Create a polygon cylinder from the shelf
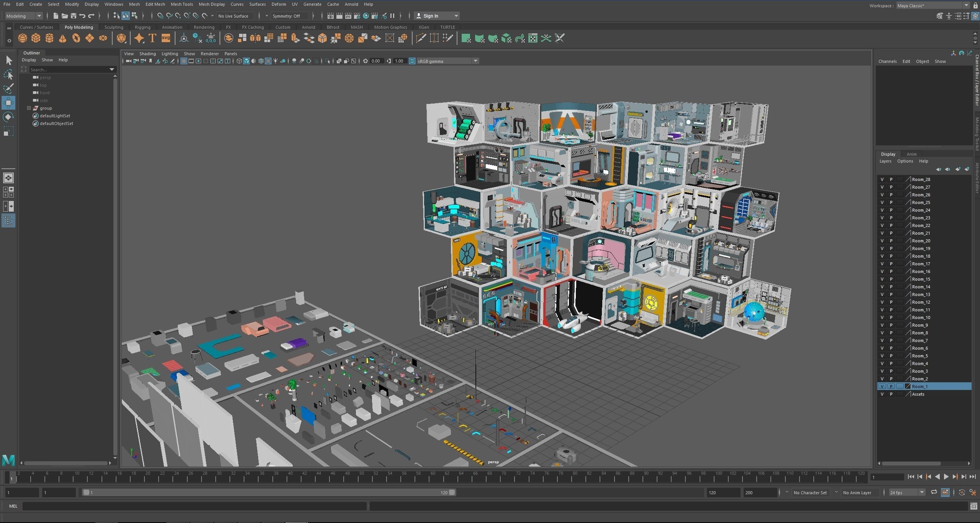The width and height of the screenshot is (980, 523). (x=49, y=38)
